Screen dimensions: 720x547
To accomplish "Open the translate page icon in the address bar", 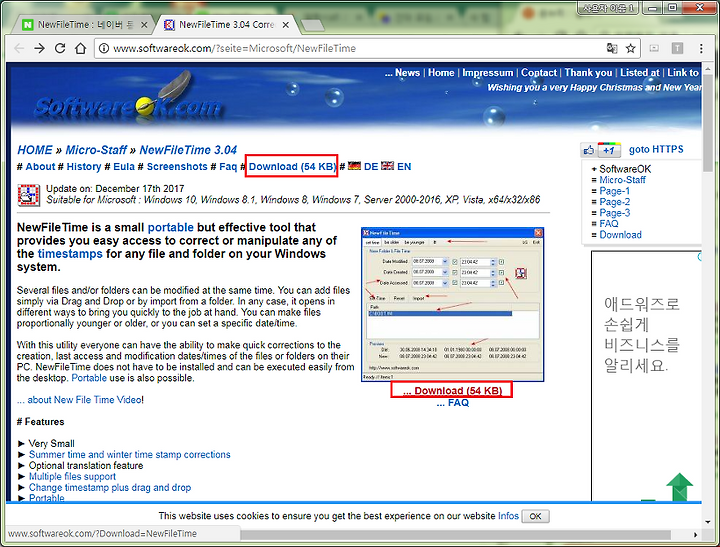I will point(612,48).
